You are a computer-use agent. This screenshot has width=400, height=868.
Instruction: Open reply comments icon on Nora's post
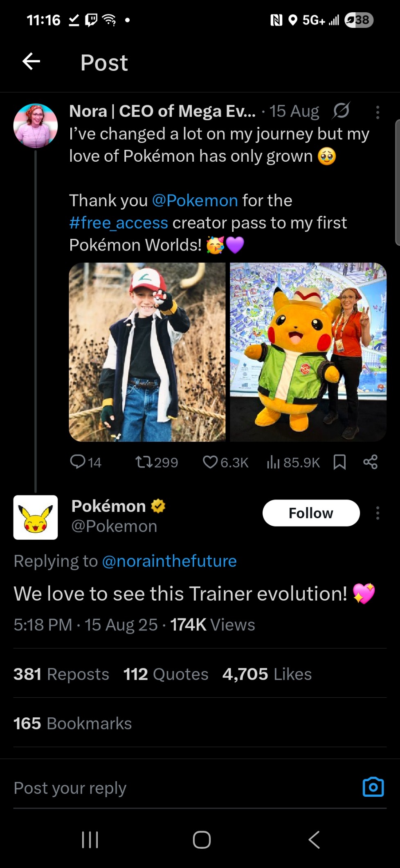click(x=78, y=462)
